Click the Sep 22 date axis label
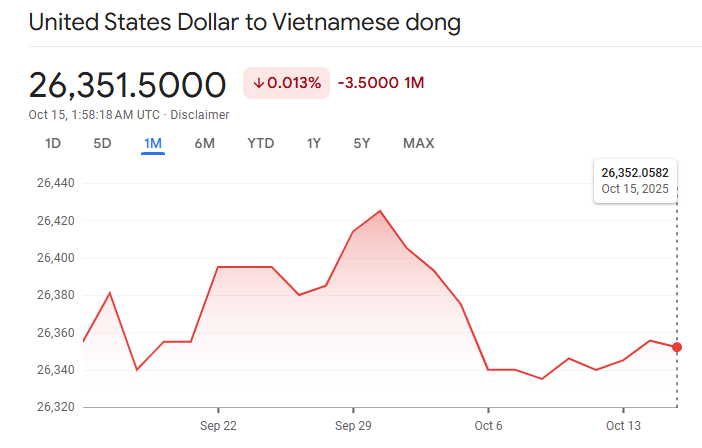702x448 pixels. 218,425
